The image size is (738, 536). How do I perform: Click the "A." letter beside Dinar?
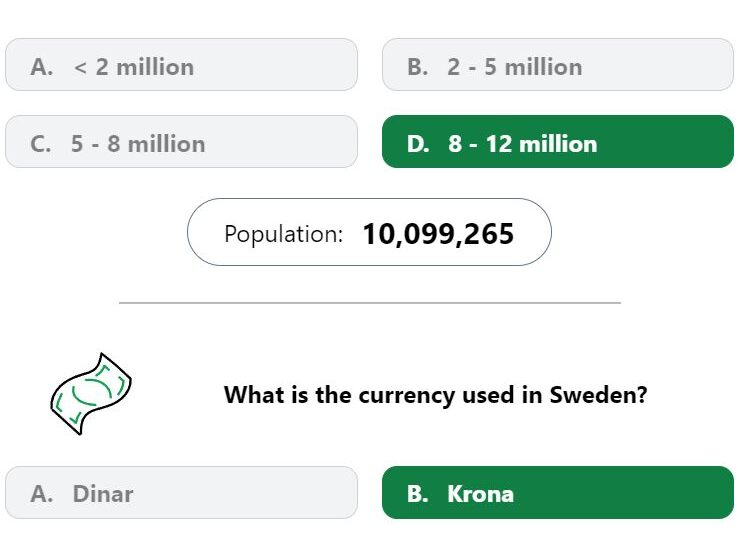[41, 494]
